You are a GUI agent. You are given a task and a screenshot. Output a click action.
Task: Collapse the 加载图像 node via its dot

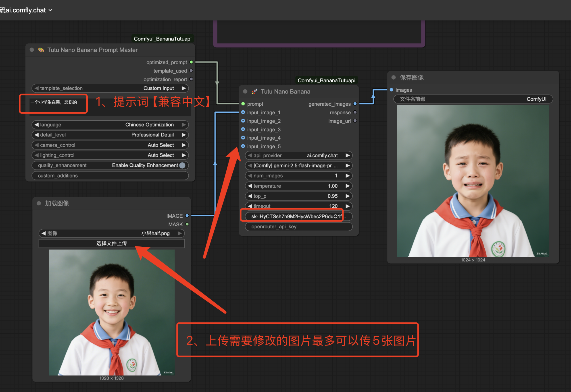pos(39,203)
